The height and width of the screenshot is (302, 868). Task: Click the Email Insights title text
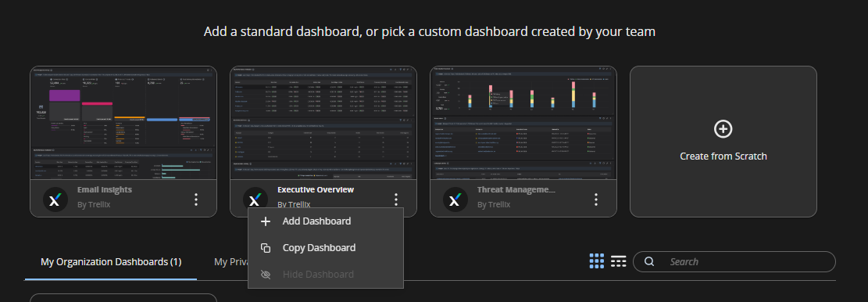click(105, 189)
